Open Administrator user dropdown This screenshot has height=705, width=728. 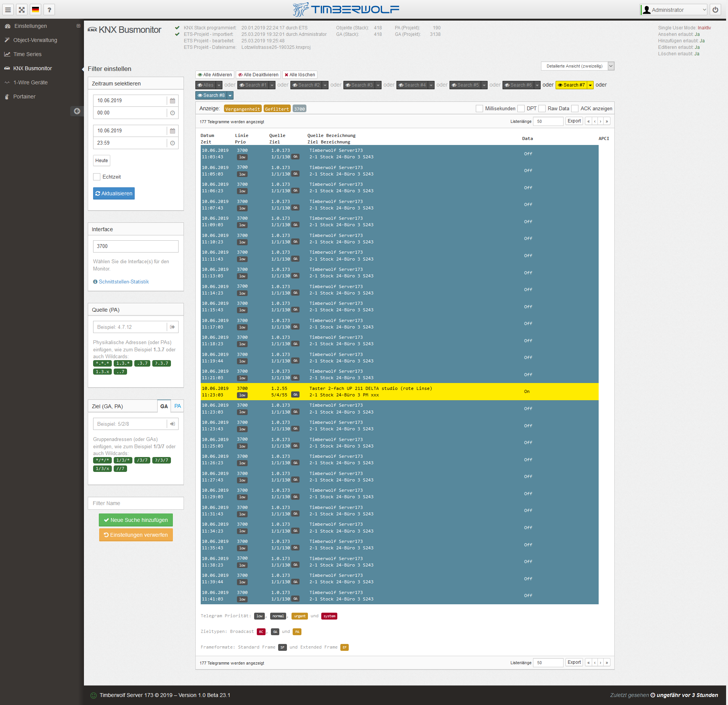674,10
